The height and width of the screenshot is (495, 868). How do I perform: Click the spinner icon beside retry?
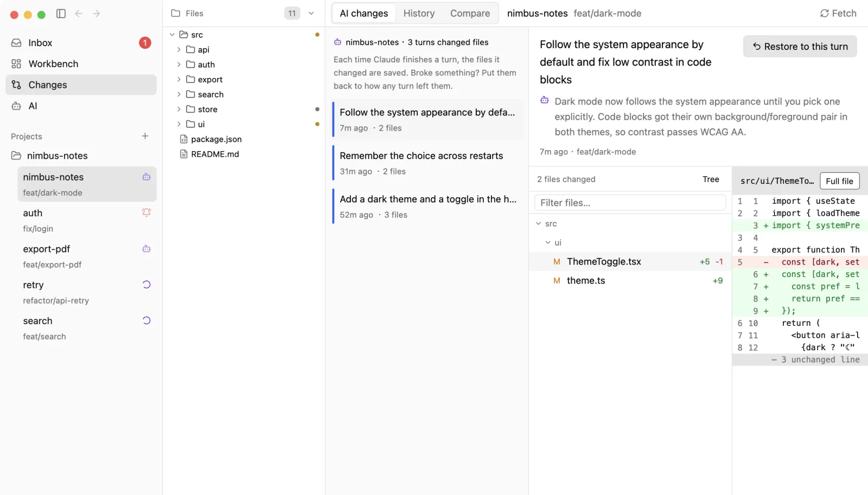point(146,285)
